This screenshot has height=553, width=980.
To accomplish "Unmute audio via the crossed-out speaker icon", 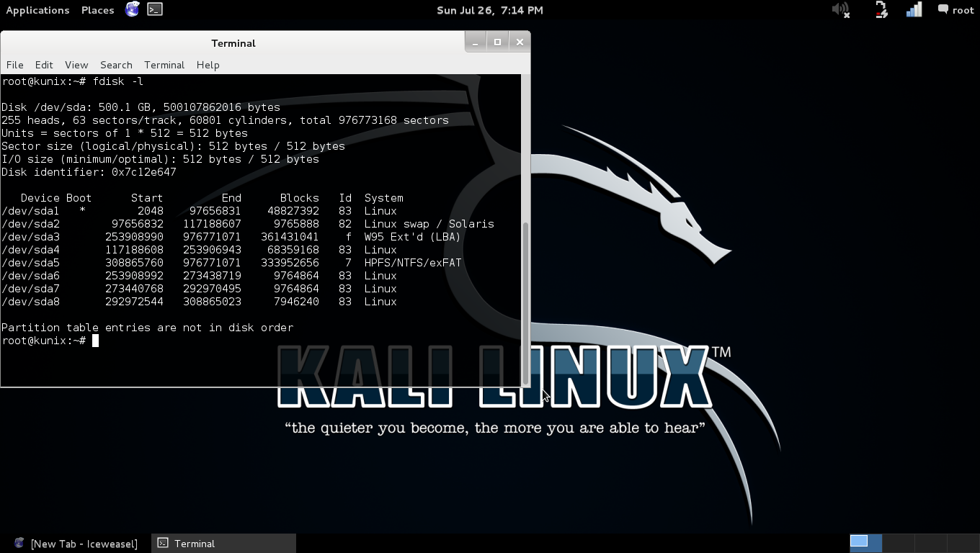I will click(x=839, y=10).
